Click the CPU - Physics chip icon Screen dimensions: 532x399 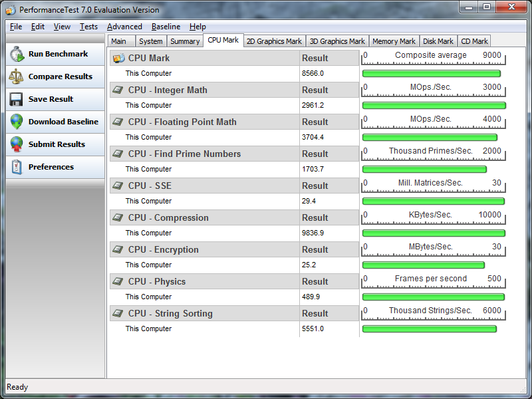(118, 282)
